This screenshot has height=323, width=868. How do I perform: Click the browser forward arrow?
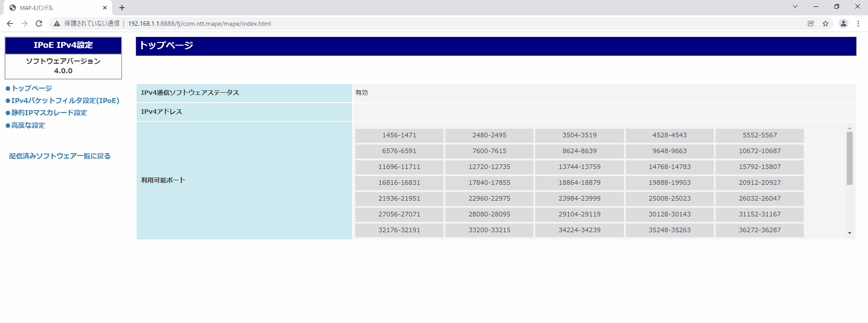coord(24,23)
